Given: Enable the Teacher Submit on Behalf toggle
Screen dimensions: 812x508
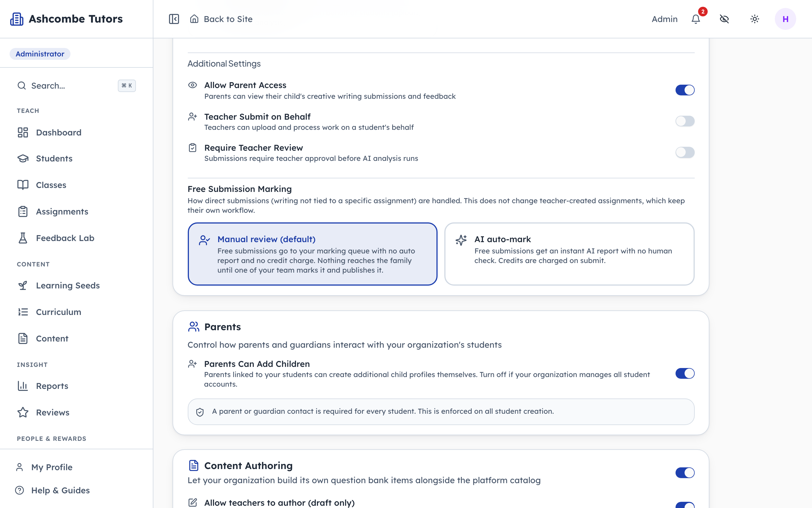Looking at the screenshot, I should (x=685, y=121).
